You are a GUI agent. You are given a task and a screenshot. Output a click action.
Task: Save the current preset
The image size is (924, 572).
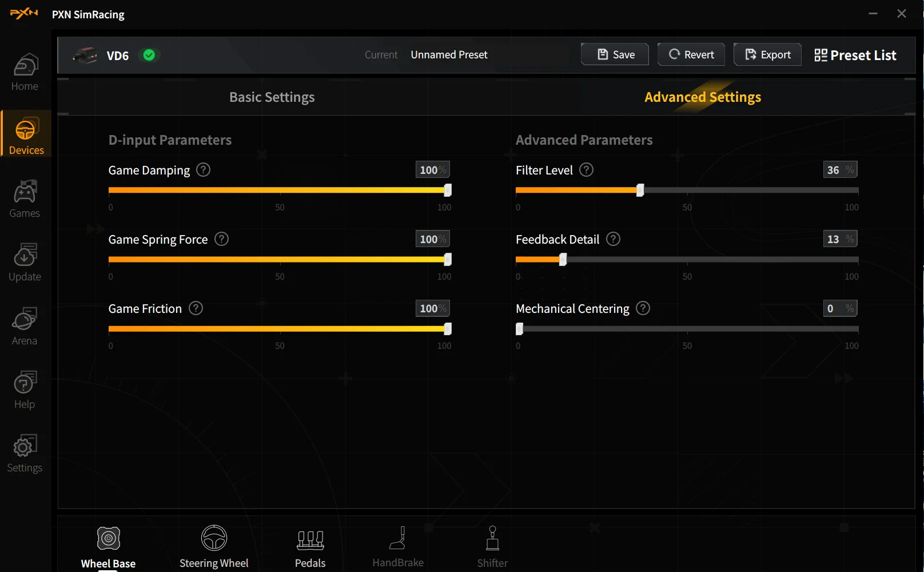[x=614, y=54]
